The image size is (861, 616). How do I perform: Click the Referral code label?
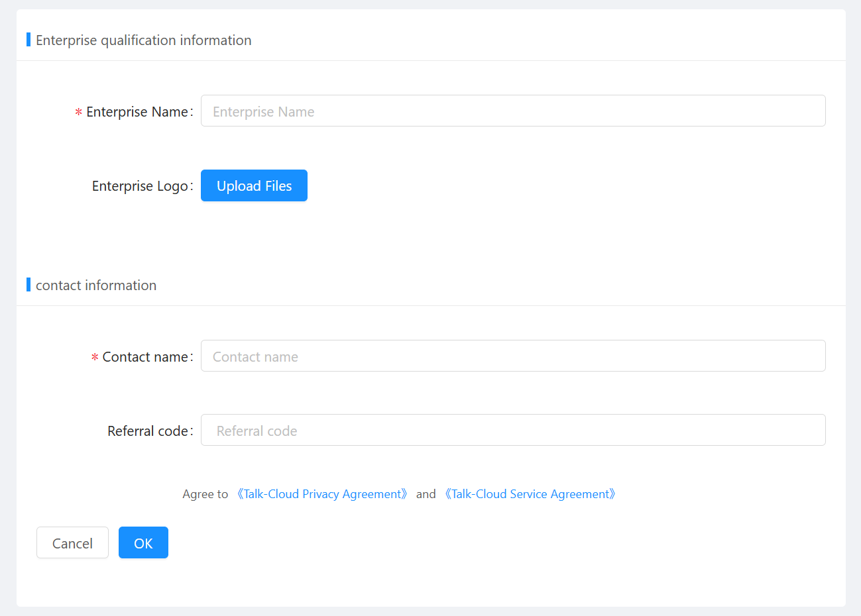click(x=148, y=431)
